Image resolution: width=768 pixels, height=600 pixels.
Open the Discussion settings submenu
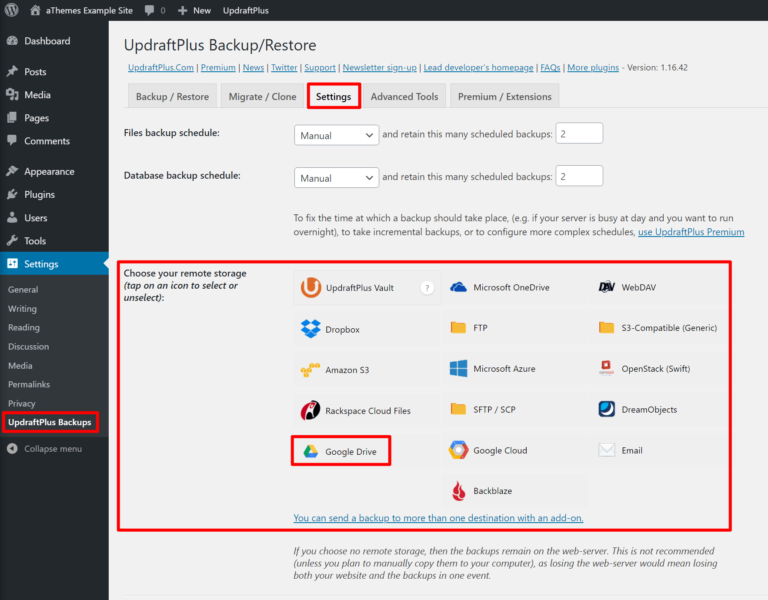28,346
